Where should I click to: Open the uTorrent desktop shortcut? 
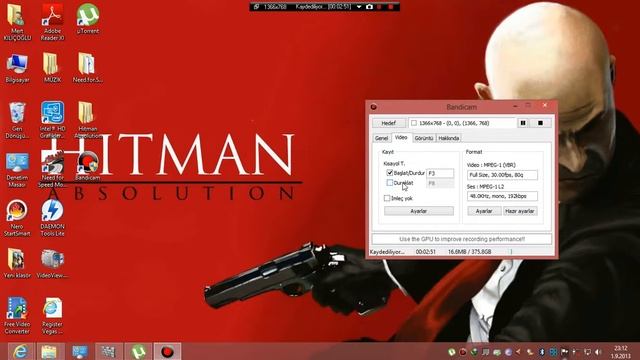click(87, 18)
